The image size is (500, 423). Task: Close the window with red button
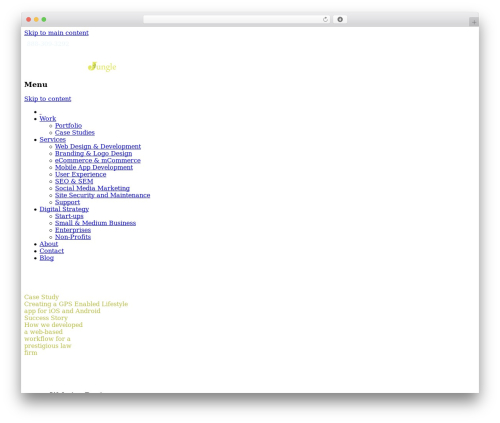pyautogui.click(x=29, y=19)
